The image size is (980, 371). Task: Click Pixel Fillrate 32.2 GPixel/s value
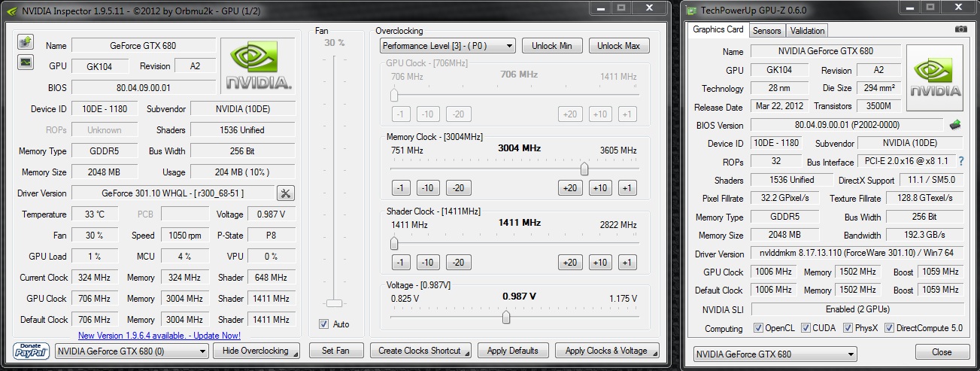(x=786, y=199)
